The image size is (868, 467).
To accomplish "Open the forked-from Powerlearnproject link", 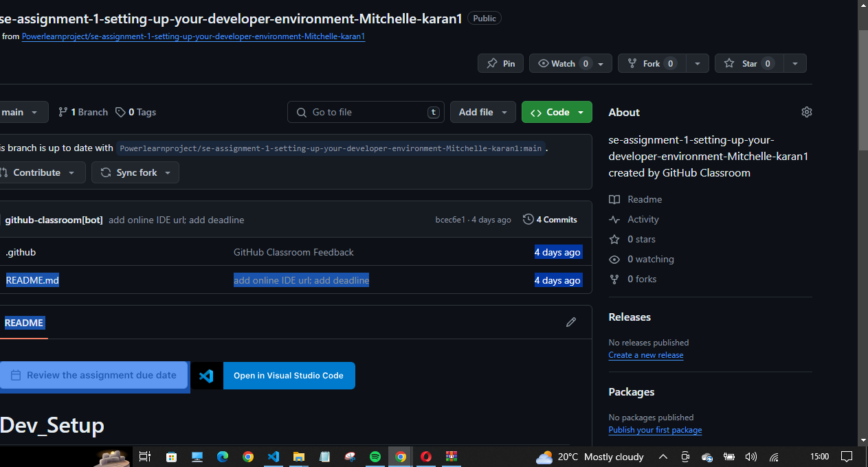I will click(x=193, y=36).
